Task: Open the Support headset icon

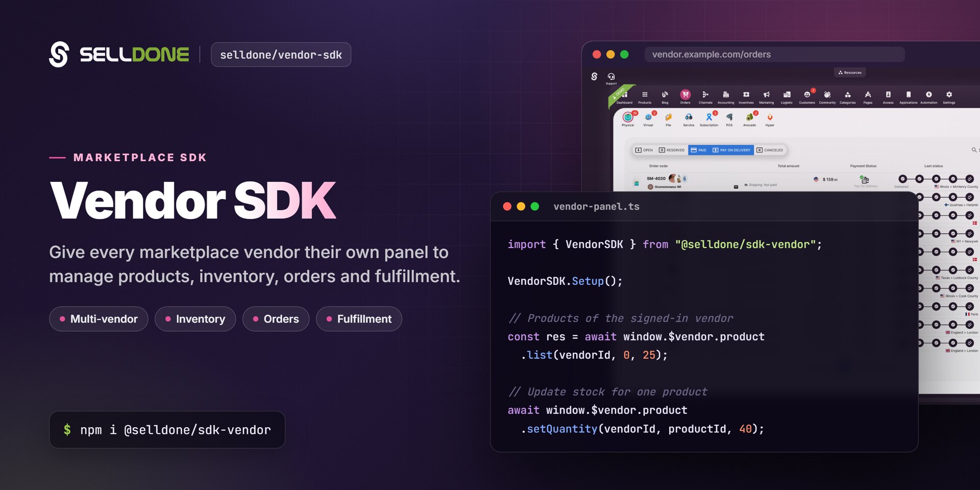Action: point(611,78)
